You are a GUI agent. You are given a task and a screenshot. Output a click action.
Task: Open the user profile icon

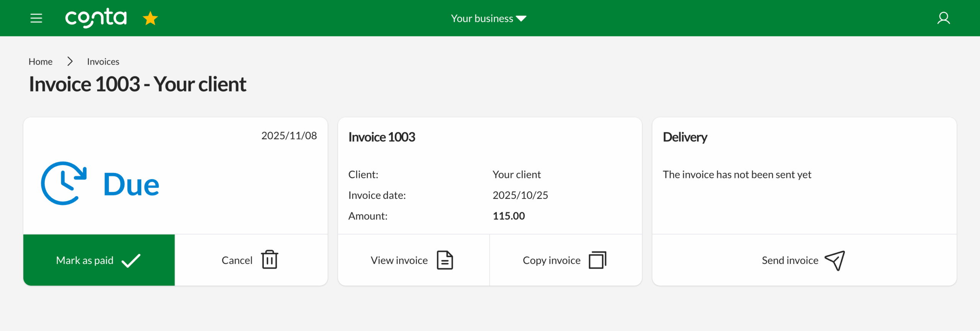click(943, 18)
